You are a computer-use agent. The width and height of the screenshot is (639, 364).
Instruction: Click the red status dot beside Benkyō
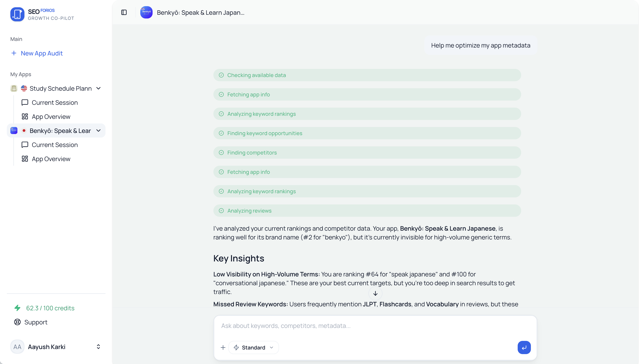click(24, 130)
